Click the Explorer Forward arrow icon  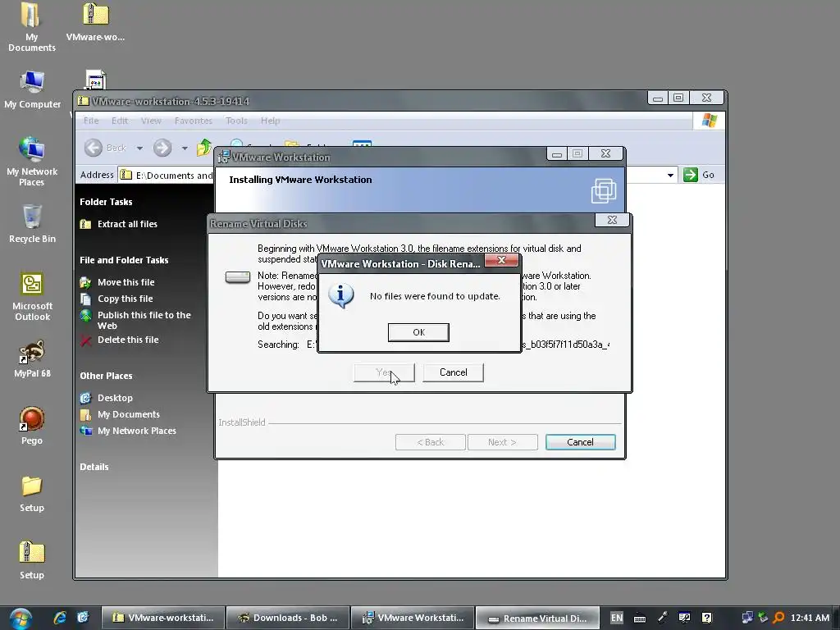tap(162, 148)
